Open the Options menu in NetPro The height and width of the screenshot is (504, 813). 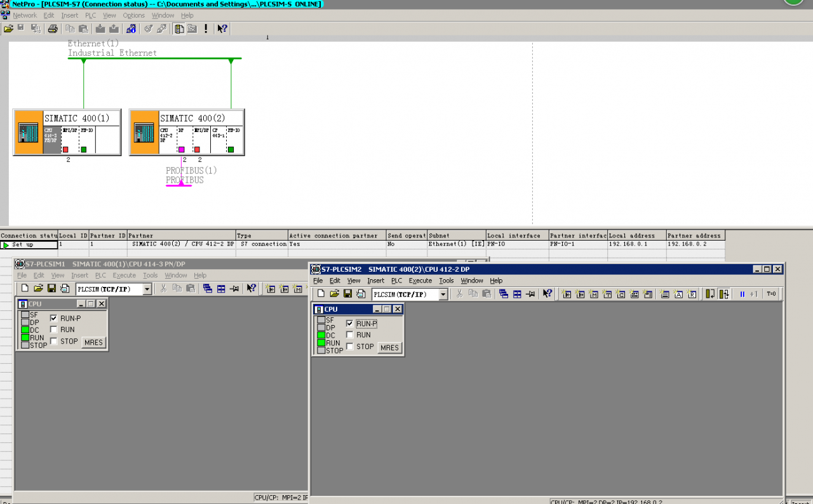tap(133, 15)
